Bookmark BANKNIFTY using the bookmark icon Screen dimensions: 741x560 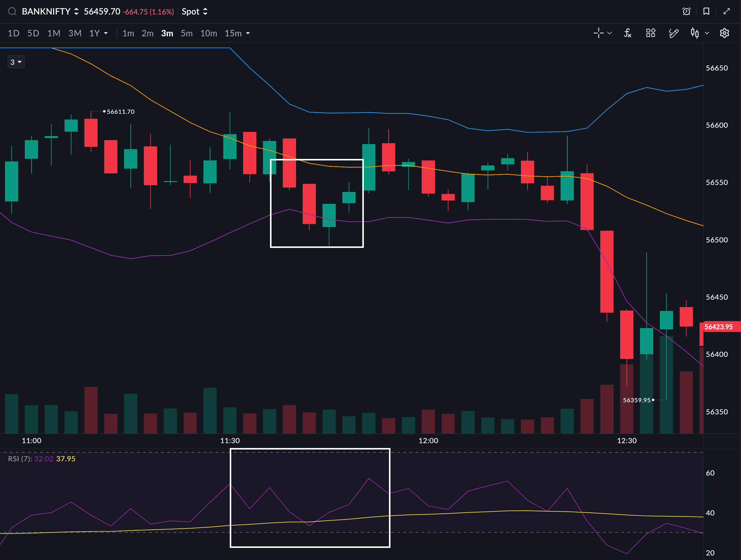pos(706,12)
